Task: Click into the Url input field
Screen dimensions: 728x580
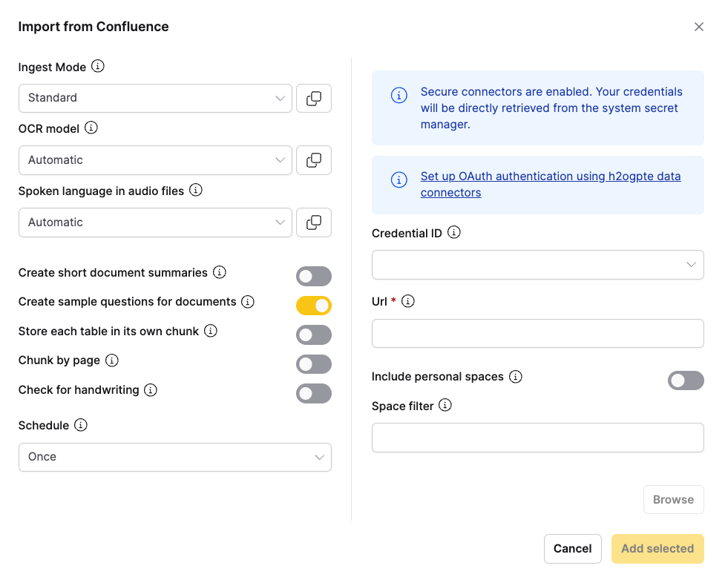Action: click(537, 334)
